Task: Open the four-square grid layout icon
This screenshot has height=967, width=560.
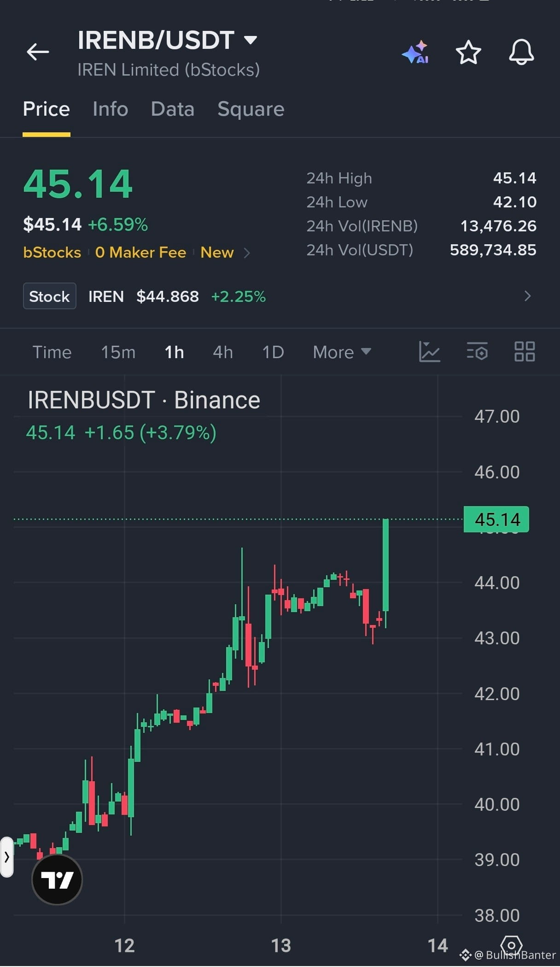Action: click(525, 352)
